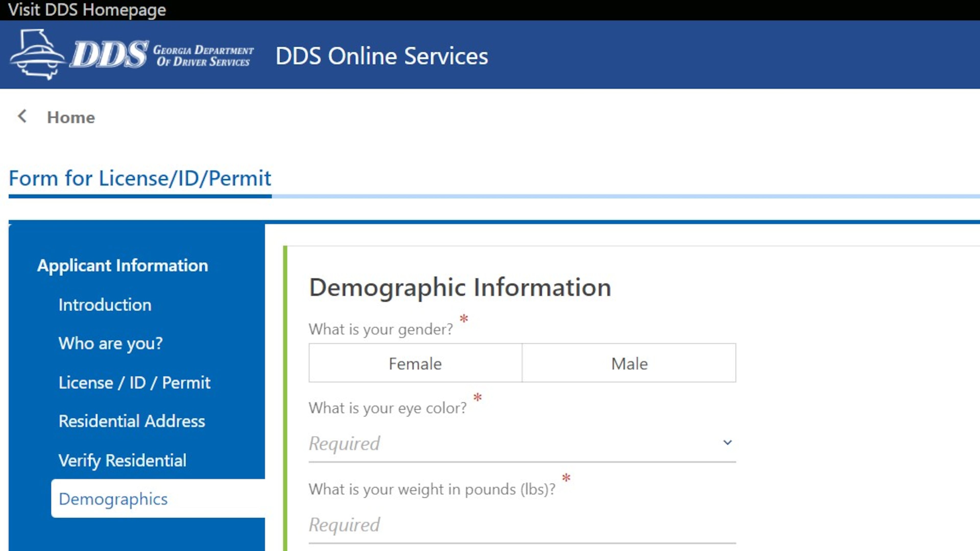
Task: Switch to the Introduction section
Action: coord(105,305)
